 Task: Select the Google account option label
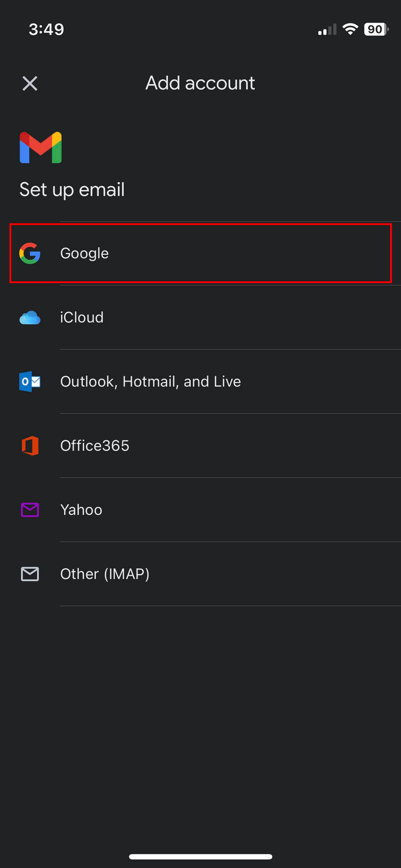[85, 254]
